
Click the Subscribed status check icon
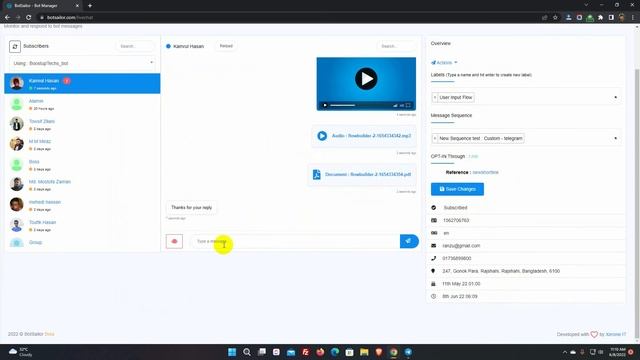pos(433,207)
